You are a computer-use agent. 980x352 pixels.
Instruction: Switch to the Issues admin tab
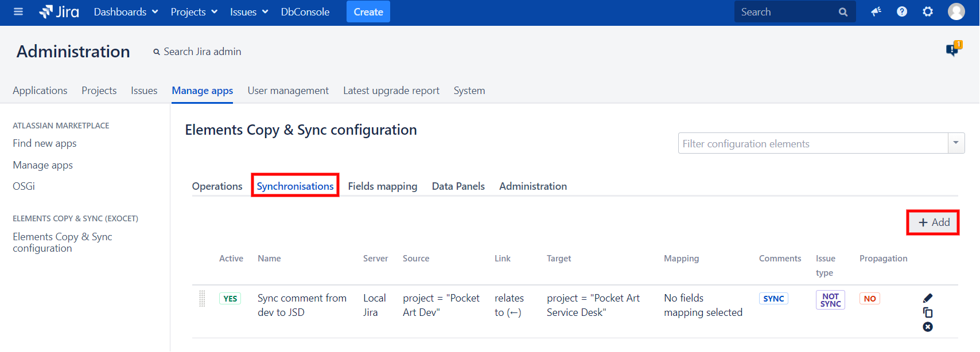click(144, 91)
